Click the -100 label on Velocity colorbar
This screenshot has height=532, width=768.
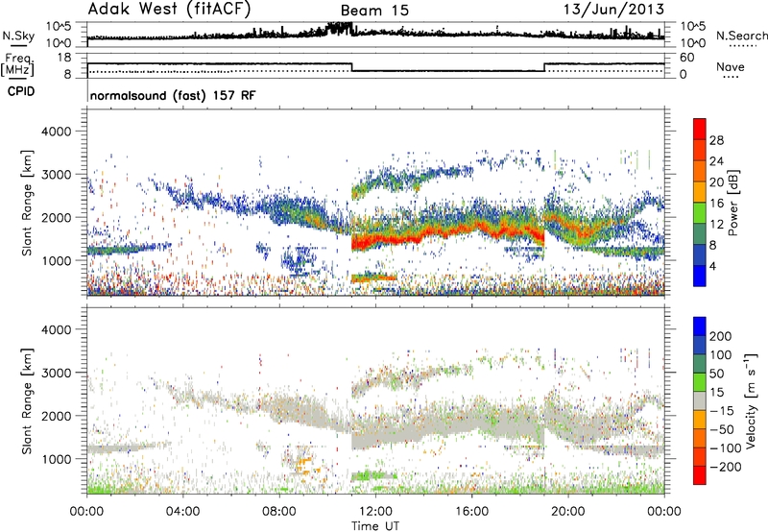coord(726,448)
